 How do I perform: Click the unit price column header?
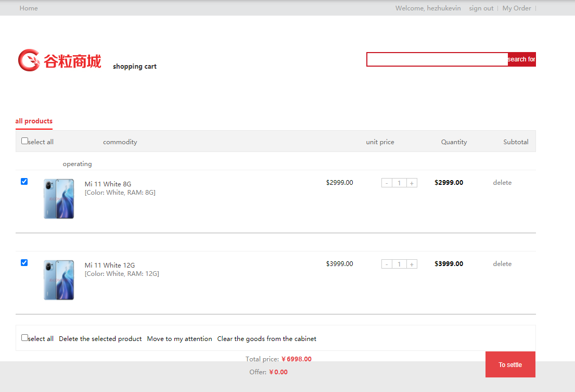(380, 142)
